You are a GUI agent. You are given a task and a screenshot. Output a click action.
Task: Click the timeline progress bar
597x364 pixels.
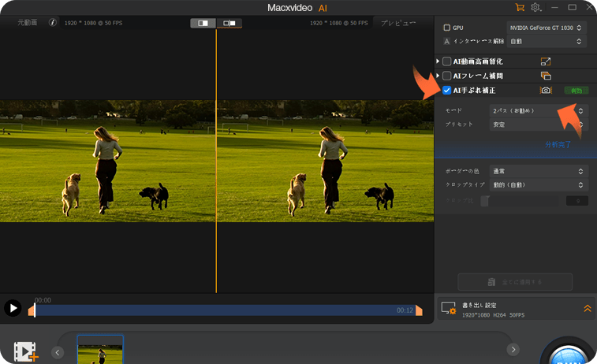tap(225, 310)
